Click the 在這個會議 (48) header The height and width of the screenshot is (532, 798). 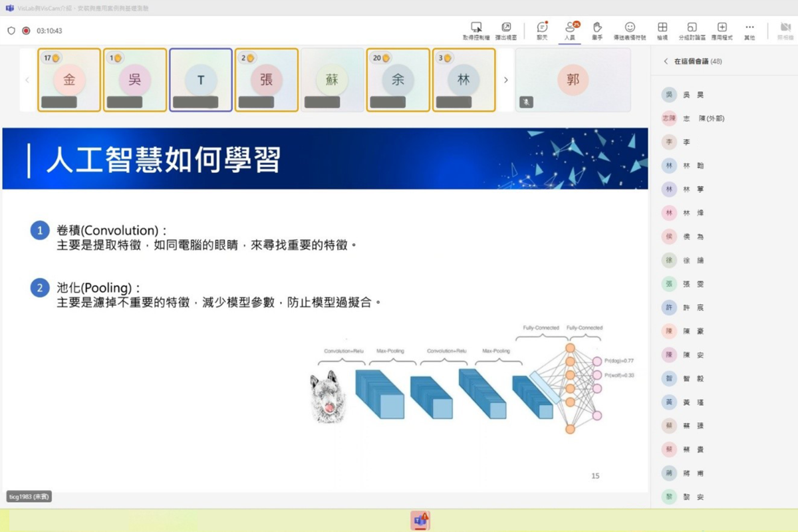698,61
